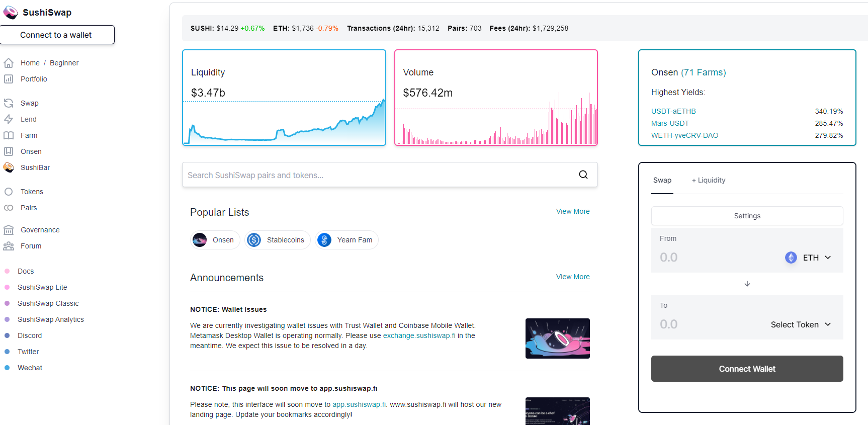Open the Governance building icon
This screenshot has height=425, width=868.
coord(9,230)
